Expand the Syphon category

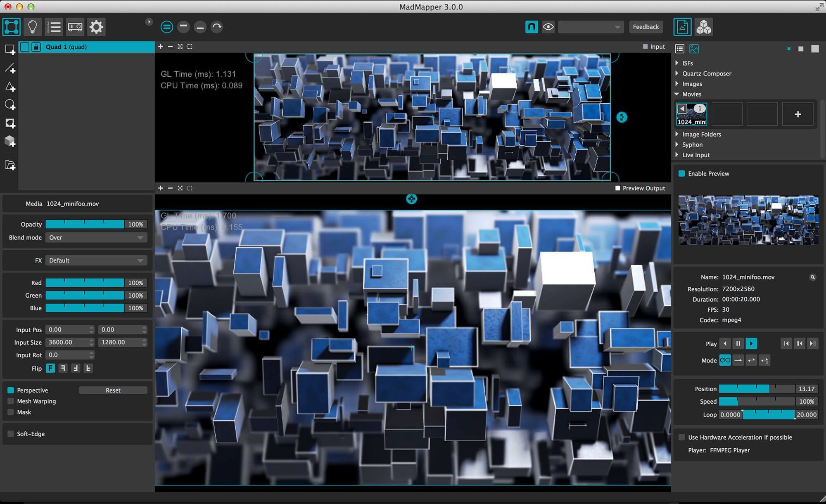[x=677, y=144]
